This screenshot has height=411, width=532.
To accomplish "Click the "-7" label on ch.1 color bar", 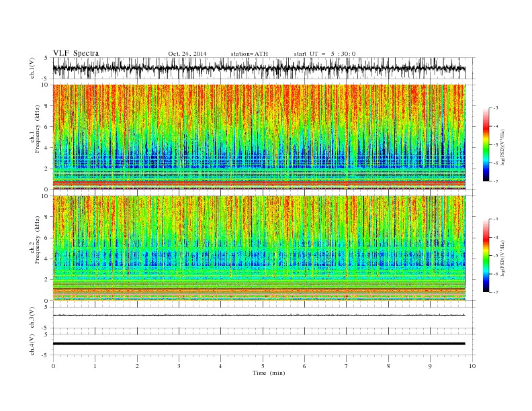I will coord(496,181).
